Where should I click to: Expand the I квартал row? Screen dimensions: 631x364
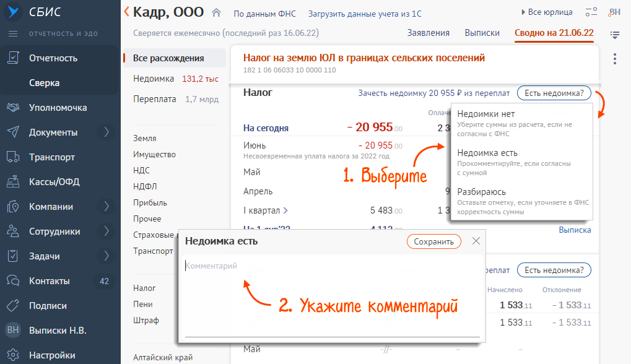[285, 210]
